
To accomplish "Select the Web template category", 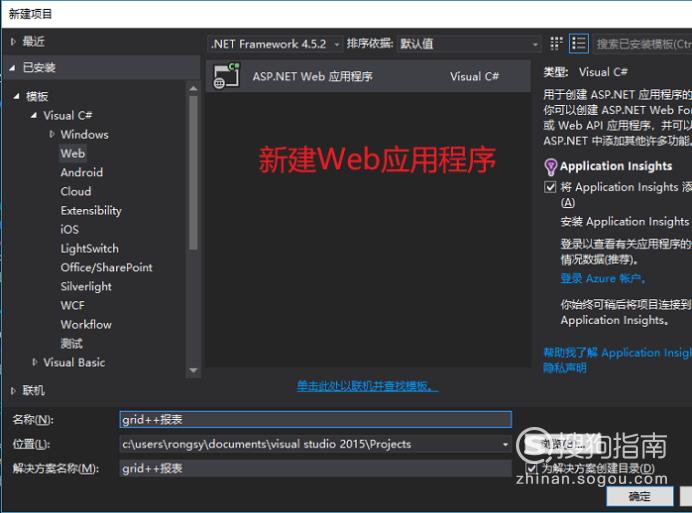I will pyautogui.click(x=73, y=153).
